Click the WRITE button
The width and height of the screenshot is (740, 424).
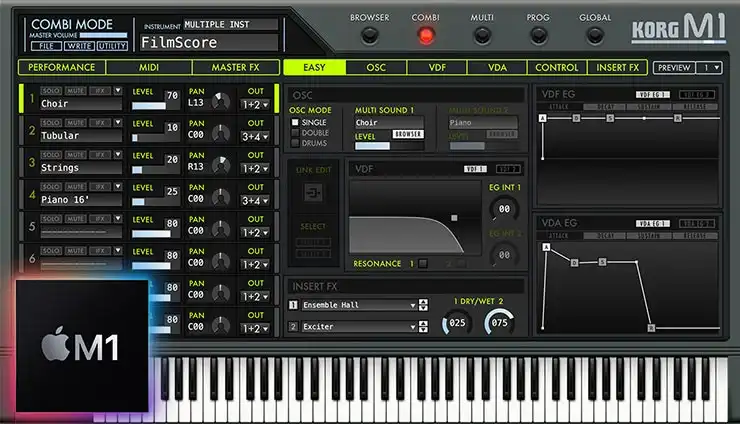(x=79, y=46)
